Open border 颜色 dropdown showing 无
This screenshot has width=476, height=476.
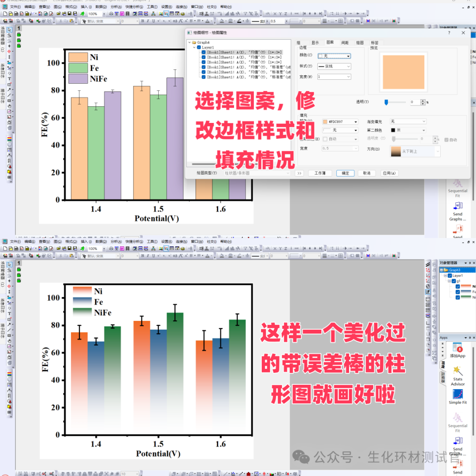pos(334,56)
